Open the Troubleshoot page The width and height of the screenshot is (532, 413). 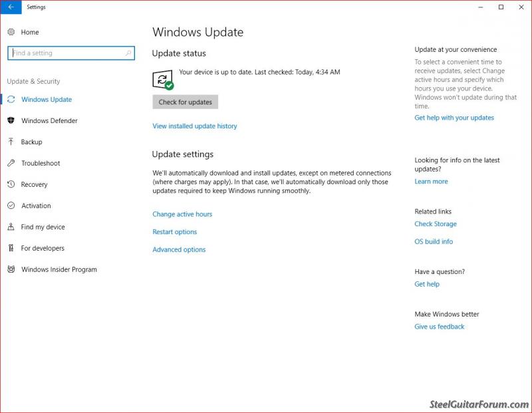coord(41,163)
